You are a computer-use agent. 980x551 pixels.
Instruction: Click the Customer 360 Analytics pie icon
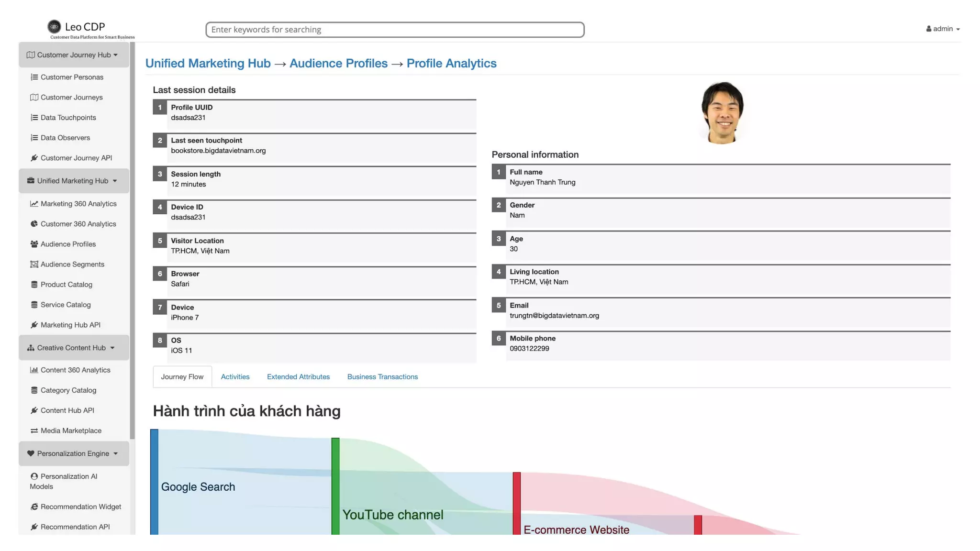tap(34, 224)
